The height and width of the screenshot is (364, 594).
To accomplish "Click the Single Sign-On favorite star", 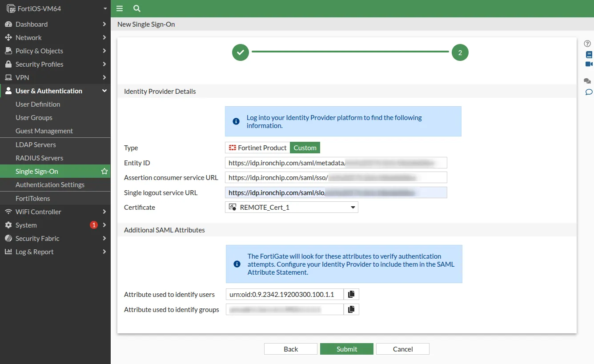I will point(104,171).
